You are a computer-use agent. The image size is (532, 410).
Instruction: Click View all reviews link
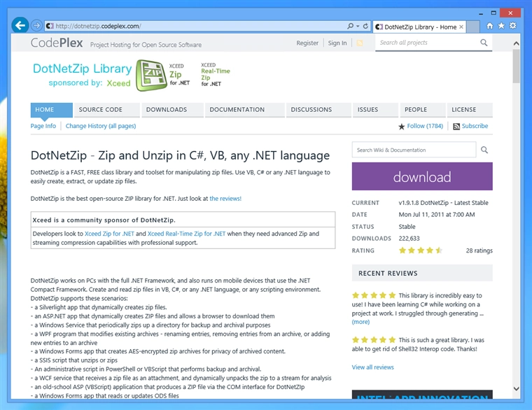click(372, 367)
